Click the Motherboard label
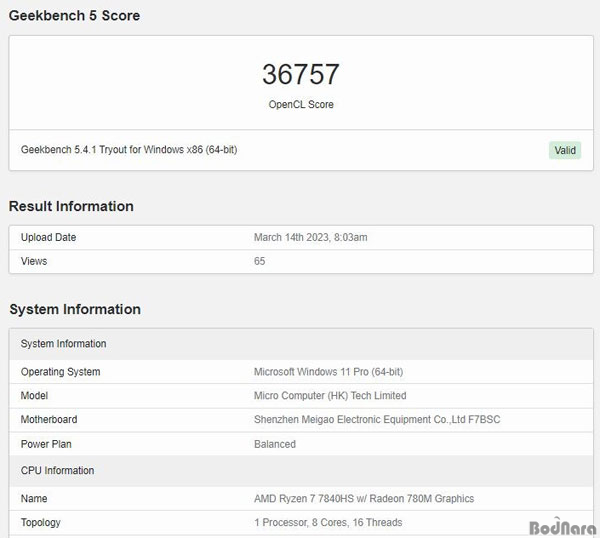This screenshot has width=600, height=538. tap(49, 419)
